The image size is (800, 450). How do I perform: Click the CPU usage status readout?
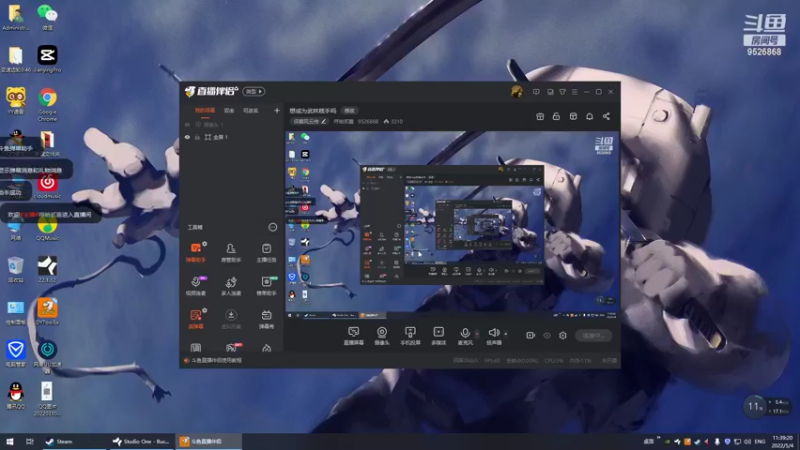(554, 360)
